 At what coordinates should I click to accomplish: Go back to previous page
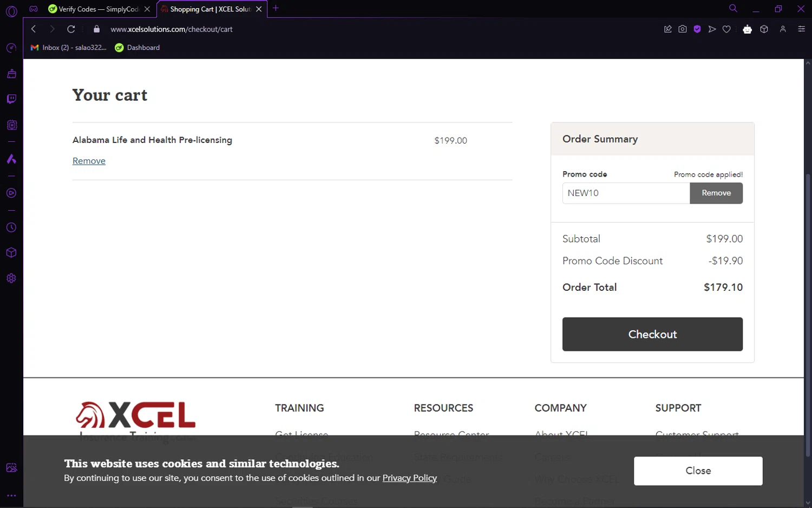tap(34, 29)
